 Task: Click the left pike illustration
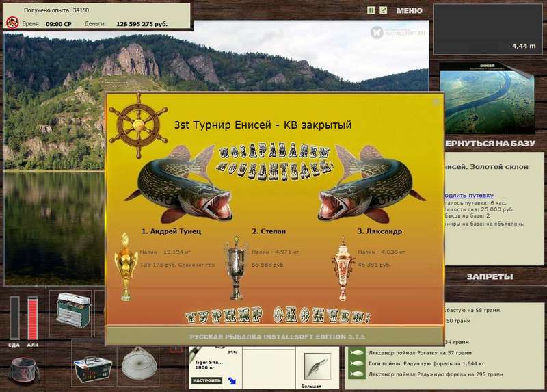click(x=178, y=184)
